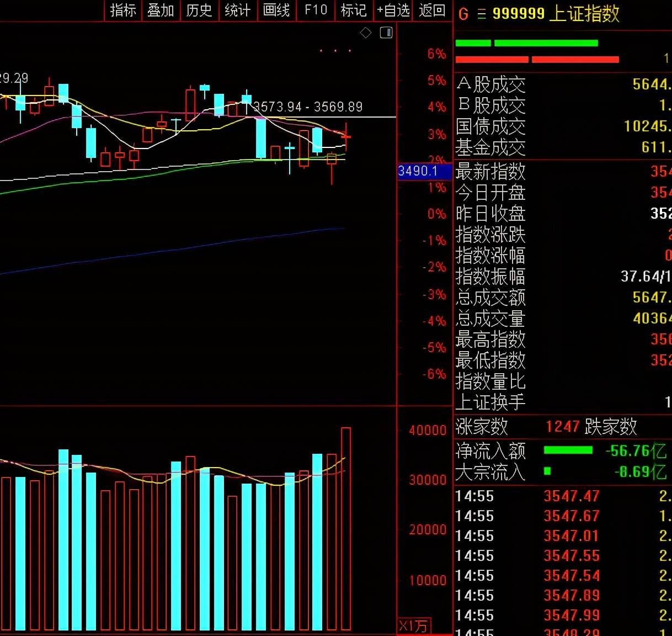Click the X1万 volume unit selector
The image size is (672, 636).
tap(414, 626)
